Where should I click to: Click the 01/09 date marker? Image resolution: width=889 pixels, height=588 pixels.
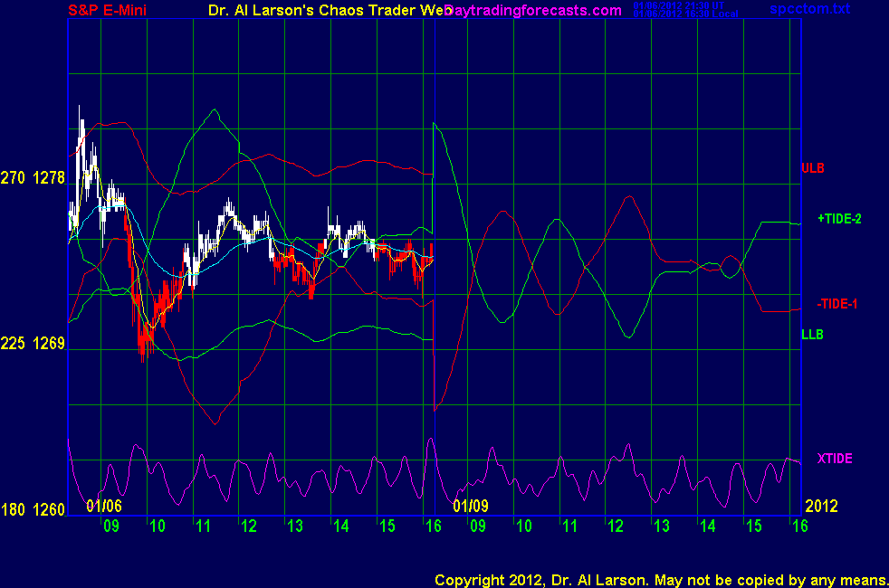pyautogui.click(x=471, y=505)
